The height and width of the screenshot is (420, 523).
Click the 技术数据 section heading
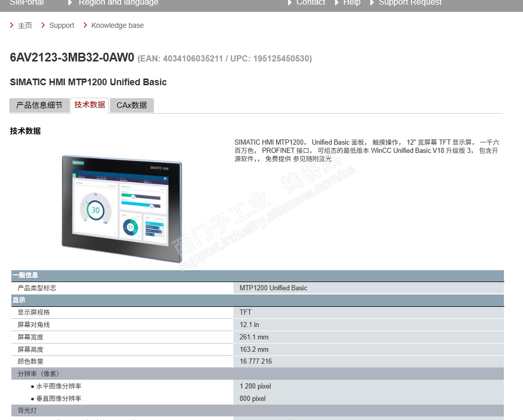click(25, 131)
